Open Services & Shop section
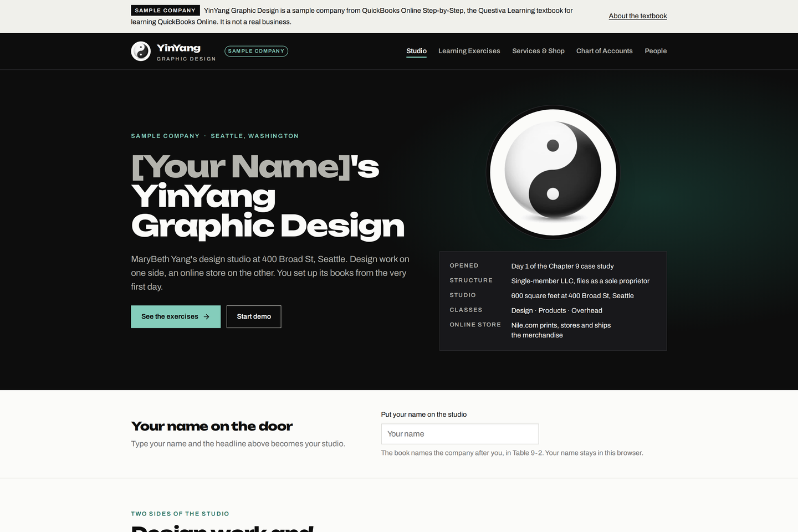The width and height of the screenshot is (798, 532). click(x=538, y=51)
